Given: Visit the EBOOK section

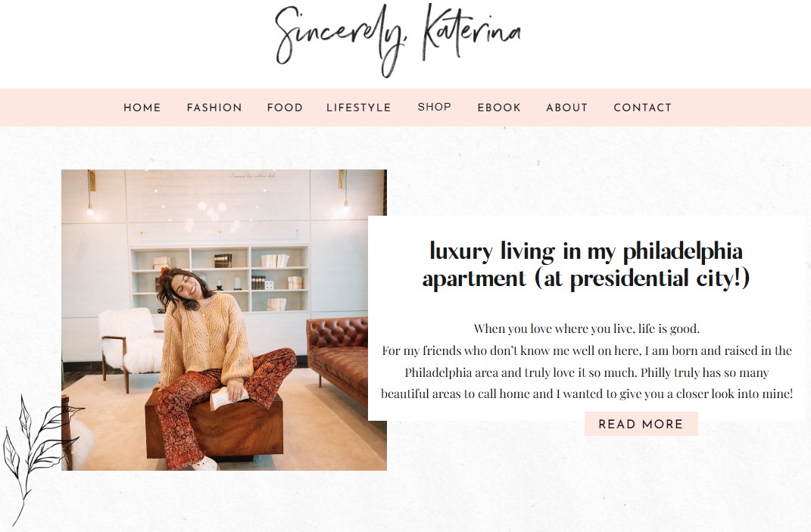Looking at the screenshot, I should (499, 107).
